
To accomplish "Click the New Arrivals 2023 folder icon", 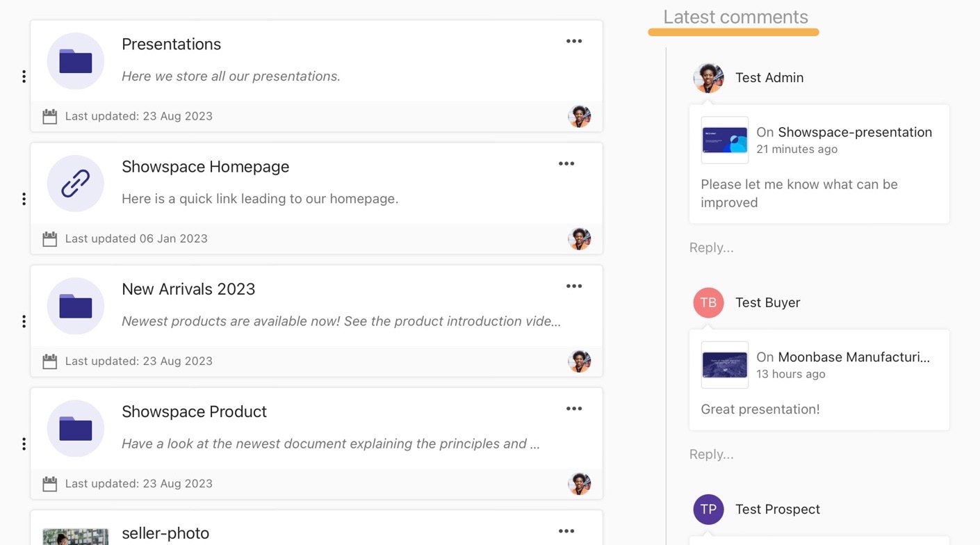I will (75, 306).
